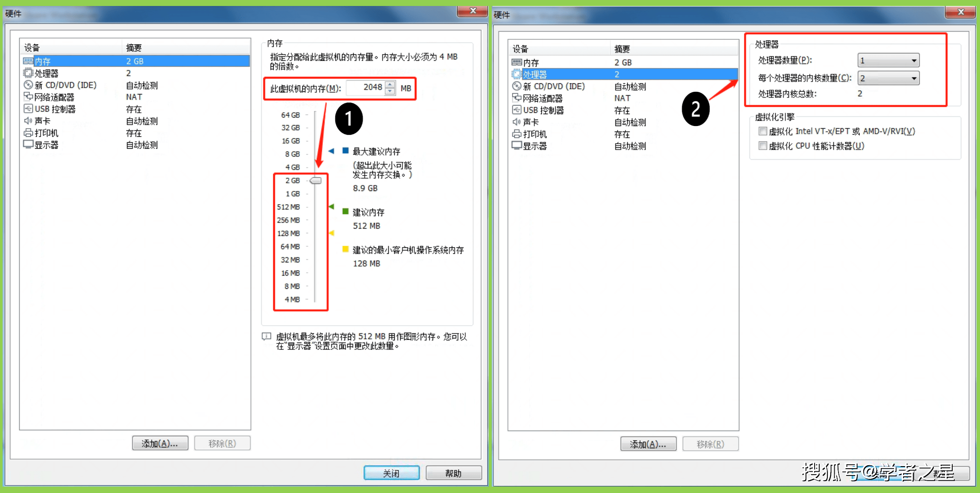Image resolution: width=980 pixels, height=493 pixels.
Task: Click the memory icon in right window
Action: tap(517, 62)
